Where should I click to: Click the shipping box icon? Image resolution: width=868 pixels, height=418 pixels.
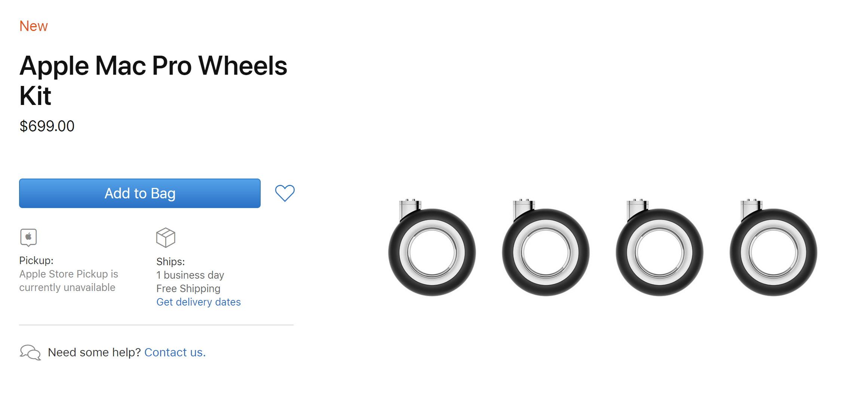click(166, 238)
